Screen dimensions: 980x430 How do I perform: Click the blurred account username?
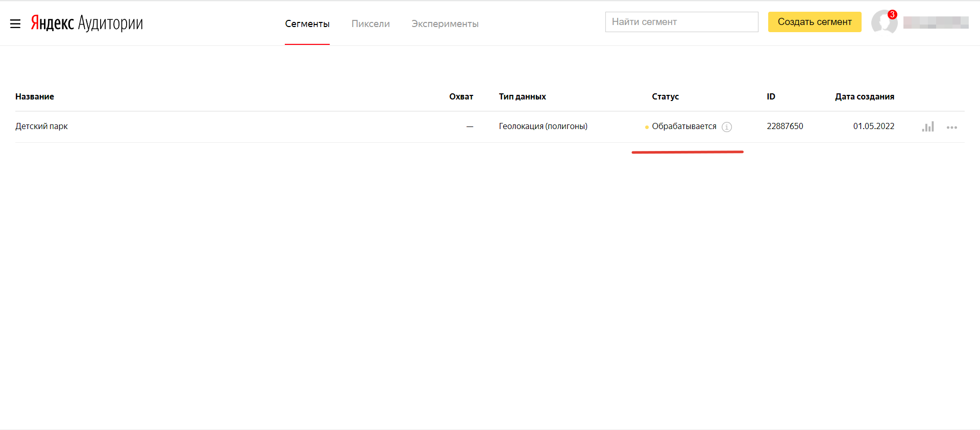pos(936,22)
